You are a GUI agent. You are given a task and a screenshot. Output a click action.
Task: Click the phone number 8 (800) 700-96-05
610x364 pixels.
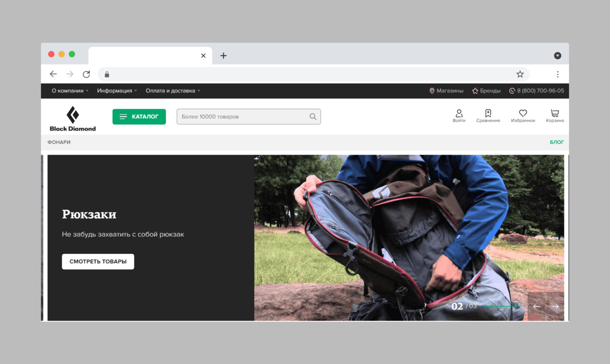(536, 91)
